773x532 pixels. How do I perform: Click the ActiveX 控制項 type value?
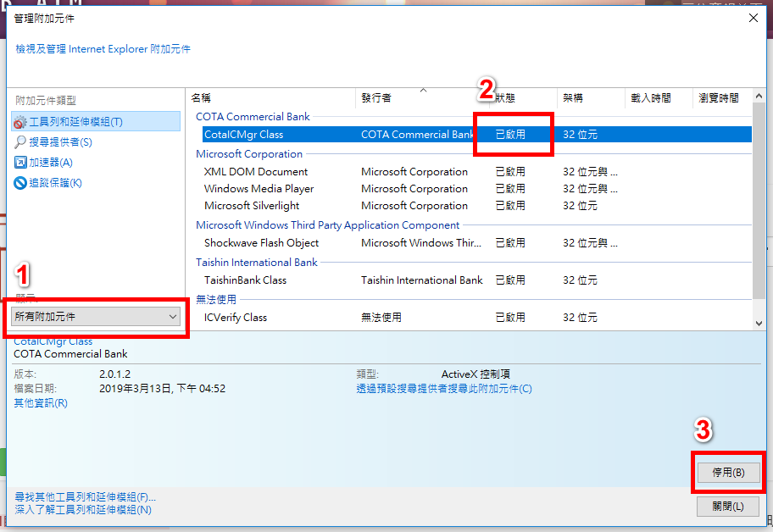[x=475, y=374]
